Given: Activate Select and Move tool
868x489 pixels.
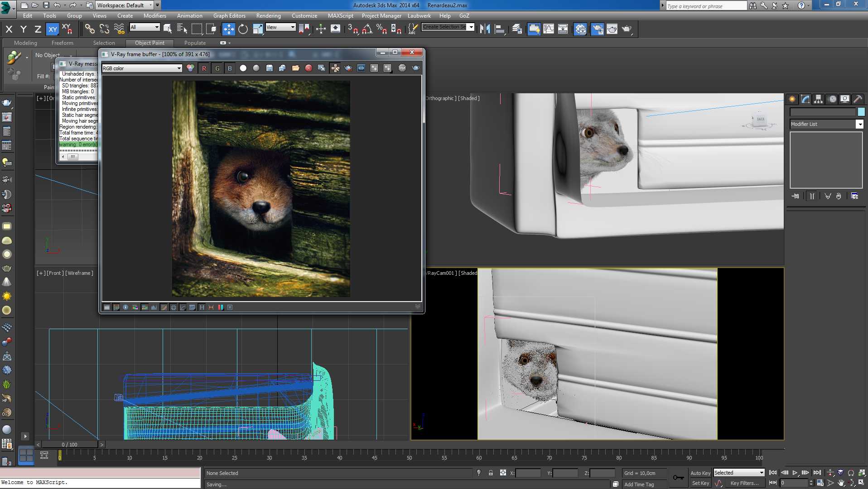Looking at the screenshot, I should coord(229,29).
